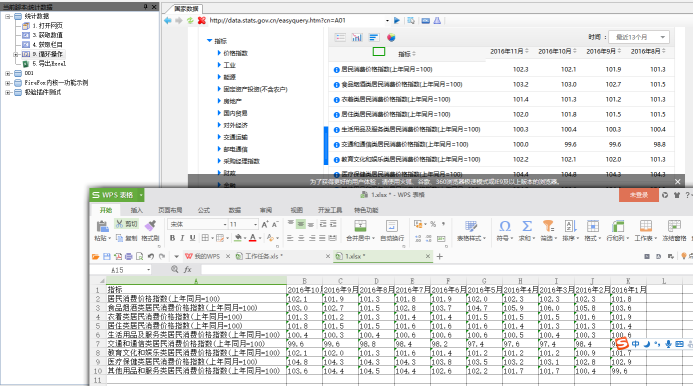
Task: Click the fill color bucket swatch
Action: pyautogui.click(x=238, y=238)
